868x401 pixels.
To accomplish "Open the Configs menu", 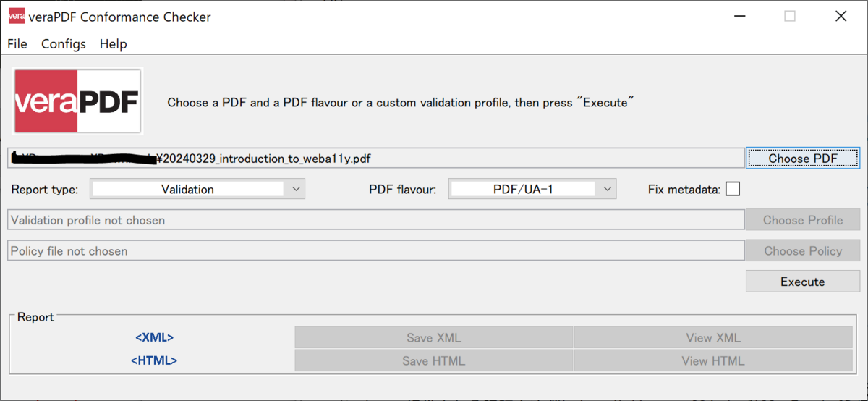I will (64, 44).
